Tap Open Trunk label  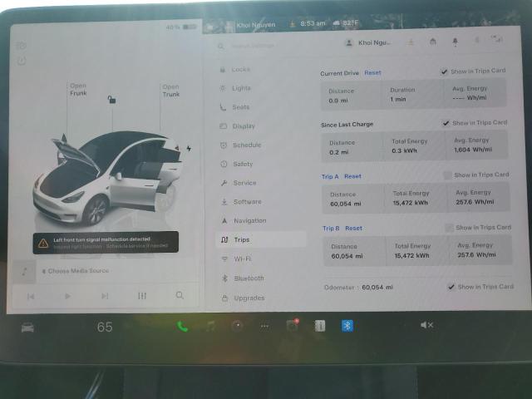coord(170,91)
